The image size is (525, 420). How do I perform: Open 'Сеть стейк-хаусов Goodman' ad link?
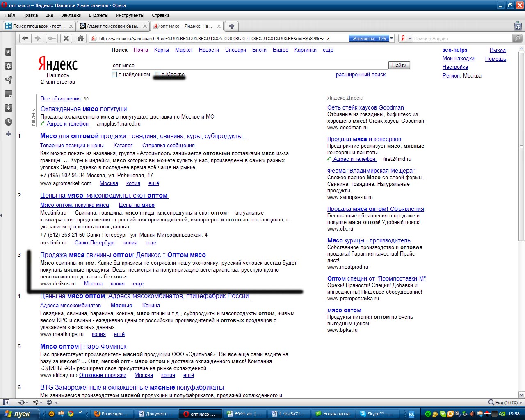click(x=365, y=107)
